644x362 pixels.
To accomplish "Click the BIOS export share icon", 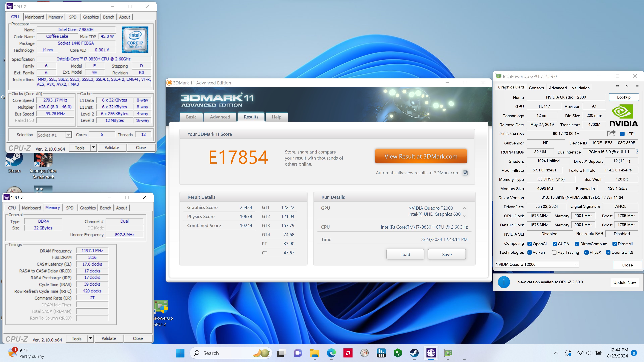I will coord(611,133).
